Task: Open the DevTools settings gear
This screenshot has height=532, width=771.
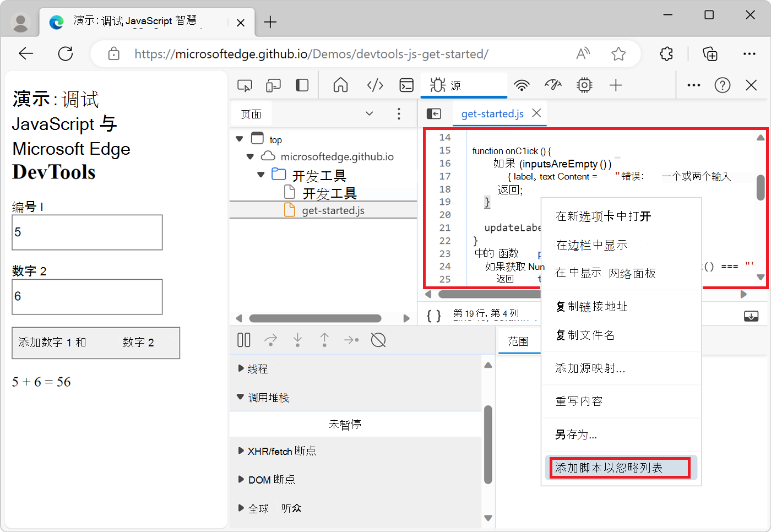Action: (584, 85)
